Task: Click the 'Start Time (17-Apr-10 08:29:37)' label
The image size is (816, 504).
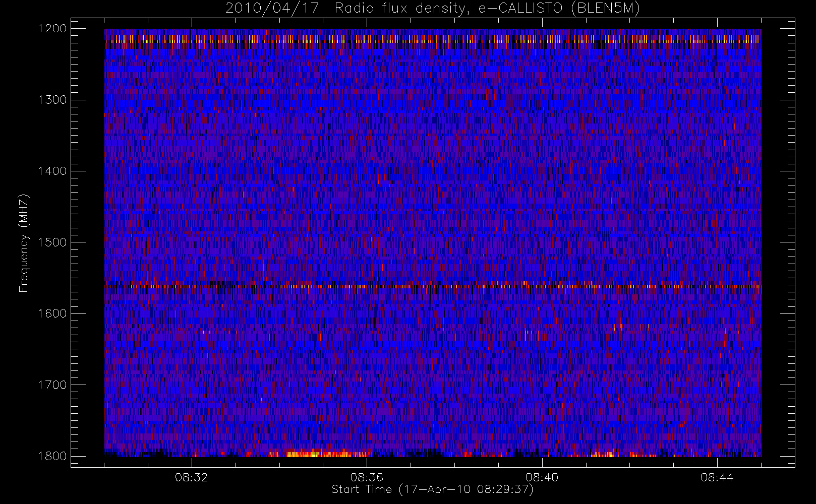Action: coord(432,489)
